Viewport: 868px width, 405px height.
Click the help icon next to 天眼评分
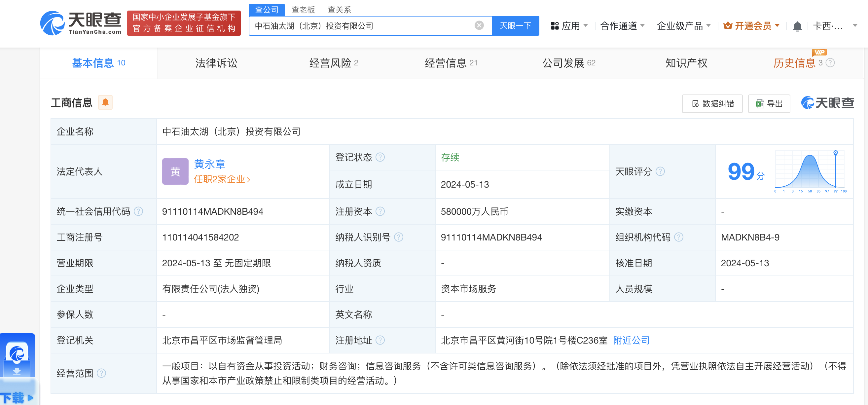click(x=660, y=171)
